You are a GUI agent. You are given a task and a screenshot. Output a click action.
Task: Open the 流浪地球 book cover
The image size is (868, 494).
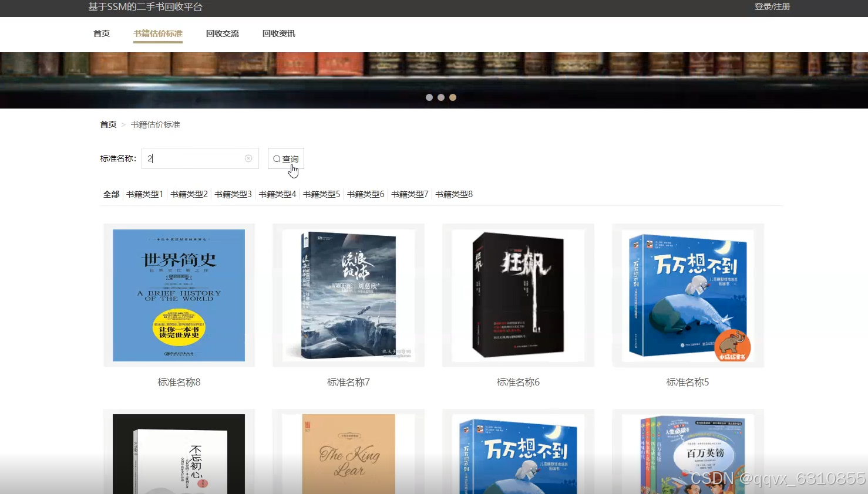coord(348,295)
